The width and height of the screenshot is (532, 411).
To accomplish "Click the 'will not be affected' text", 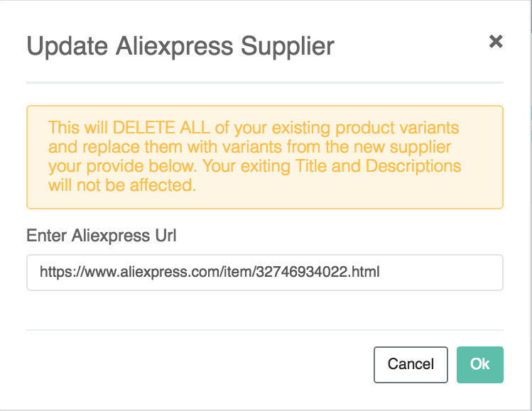I will [x=122, y=186].
